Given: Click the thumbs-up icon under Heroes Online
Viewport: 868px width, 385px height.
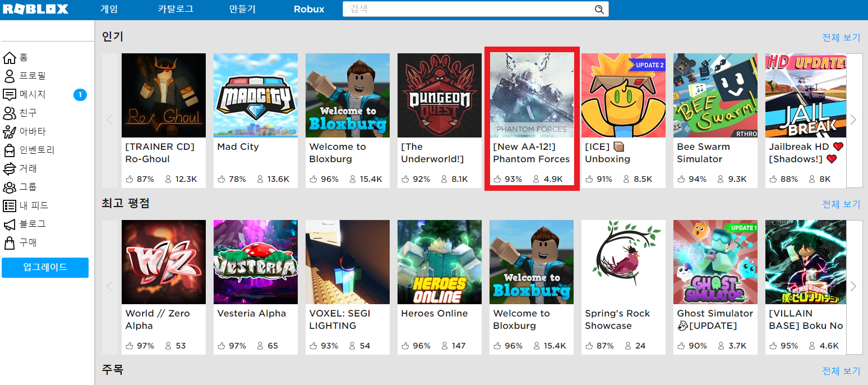Looking at the screenshot, I should 405,346.
